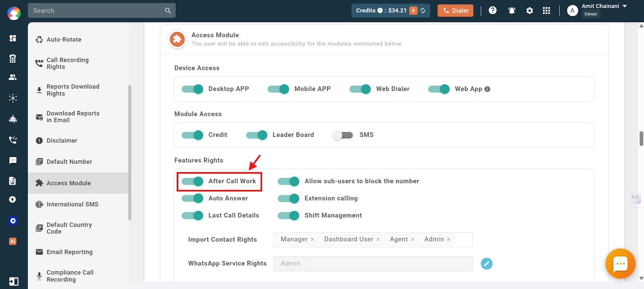Open the blue circular C icon in left rail

pyautogui.click(x=13, y=221)
